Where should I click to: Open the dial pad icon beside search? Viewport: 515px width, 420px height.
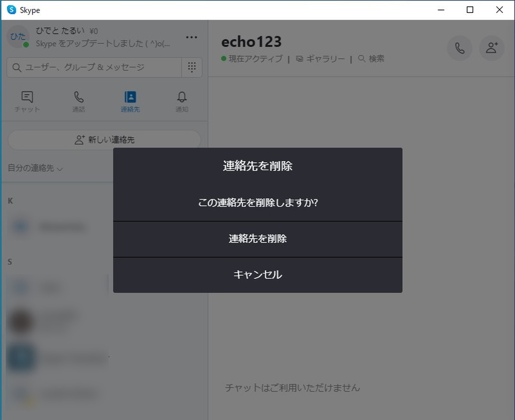191,67
